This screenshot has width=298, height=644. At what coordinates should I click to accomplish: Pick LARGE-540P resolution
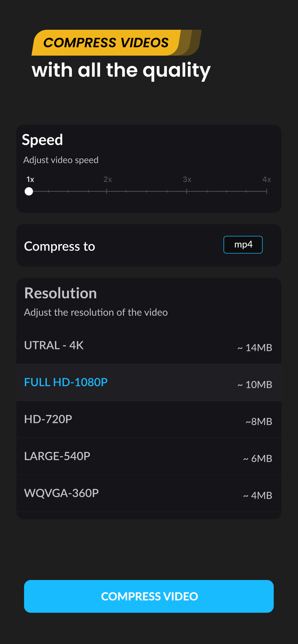tap(149, 456)
